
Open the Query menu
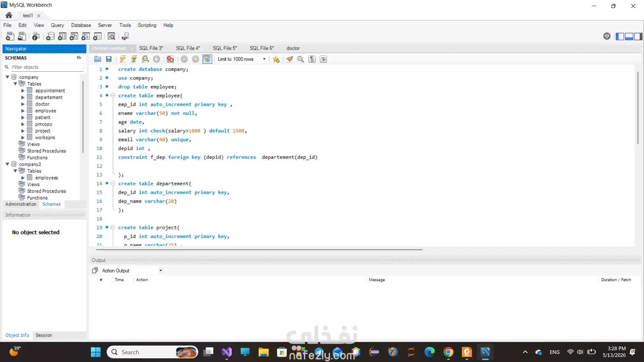click(57, 25)
